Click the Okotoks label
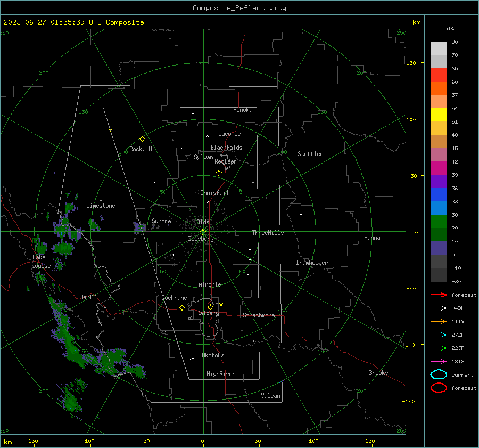The image size is (479, 448). pos(213,355)
